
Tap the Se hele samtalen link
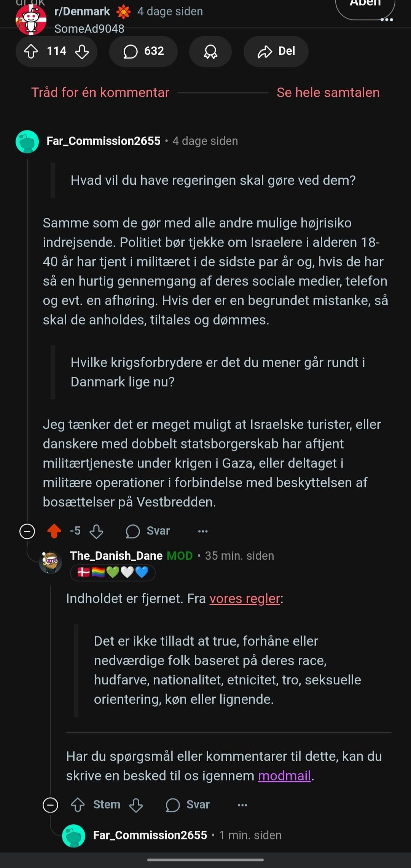point(328,92)
